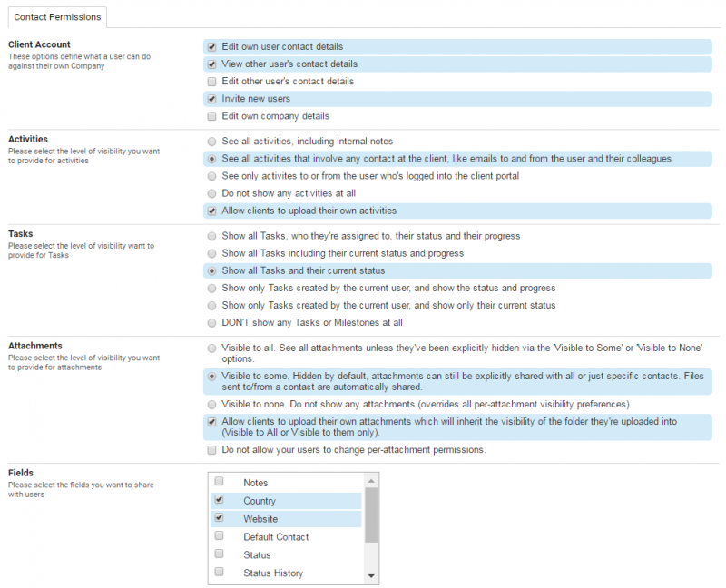Viewport: 726px width, 588px height.
Task: Tick the Notes field checkbox
Action: (219, 482)
